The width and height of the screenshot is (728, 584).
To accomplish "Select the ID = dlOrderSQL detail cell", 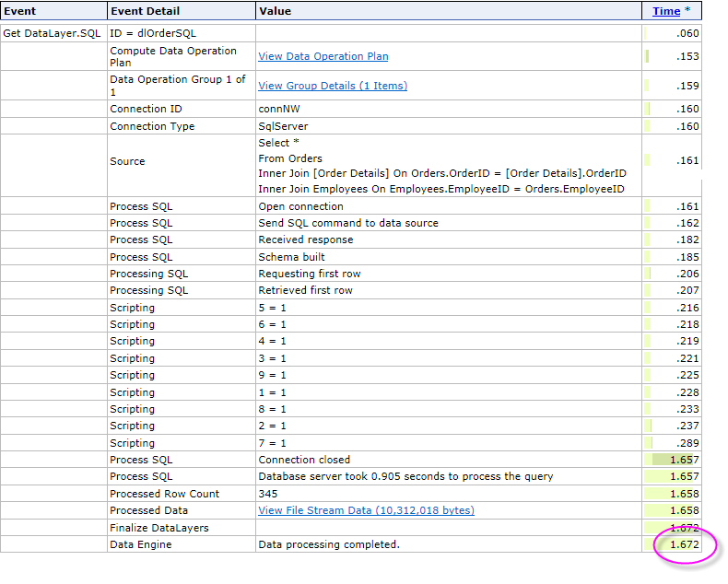I will click(152, 33).
